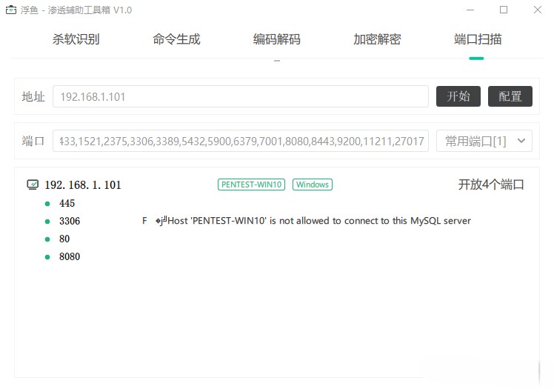Viewport: 554px width, 392px height.
Task: Click the green dot next to port 8080
Action: pos(47,257)
